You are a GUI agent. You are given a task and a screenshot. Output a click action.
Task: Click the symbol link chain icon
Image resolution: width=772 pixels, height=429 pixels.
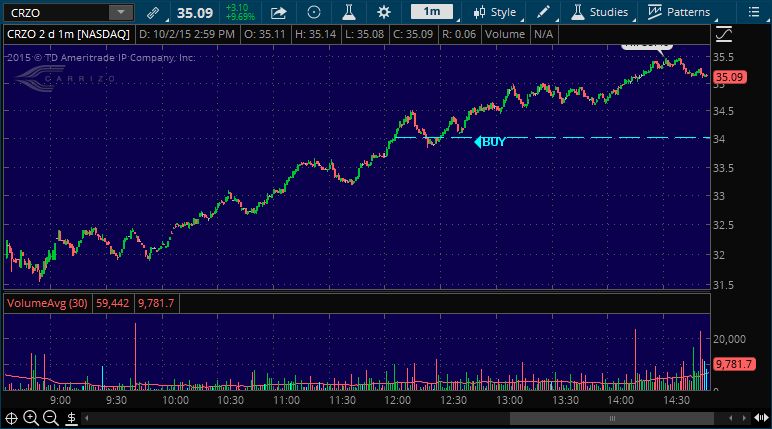click(152, 13)
